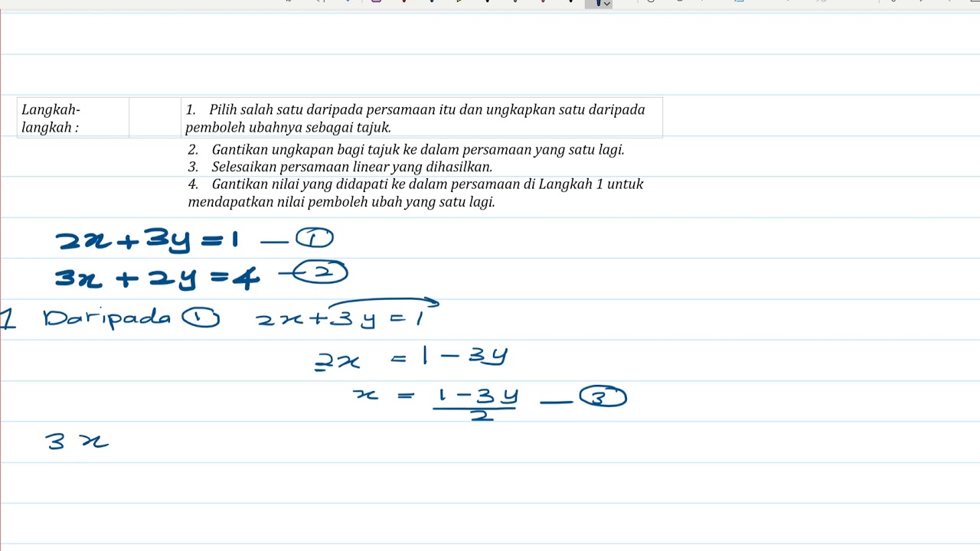Click step 2 text "Gantikan ungkapan bagi tajuk"
Viewport: 980px width, 551px height.
point(306,150)
